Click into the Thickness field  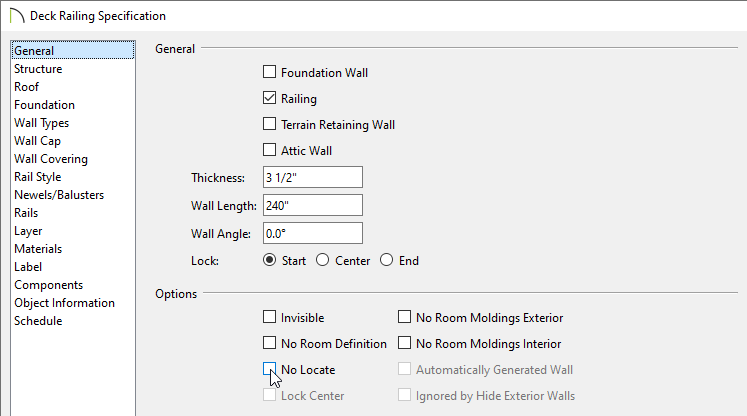tap(313, 177)
